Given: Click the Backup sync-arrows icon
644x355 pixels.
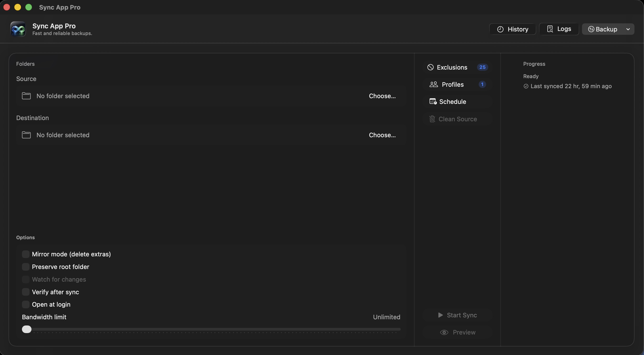Looking at the screenshot, I should pyautogui.click(x=591, y=29).
